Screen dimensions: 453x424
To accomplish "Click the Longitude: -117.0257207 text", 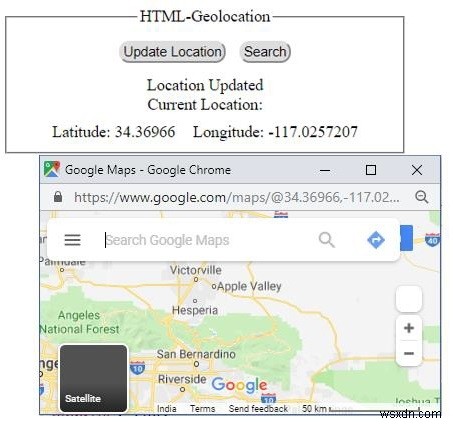I will click(275, 132).
